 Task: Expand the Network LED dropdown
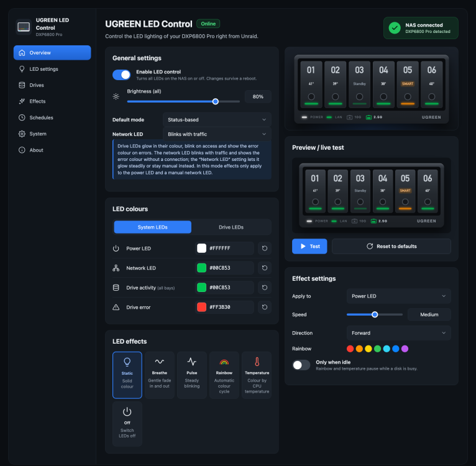coord(217,134)
